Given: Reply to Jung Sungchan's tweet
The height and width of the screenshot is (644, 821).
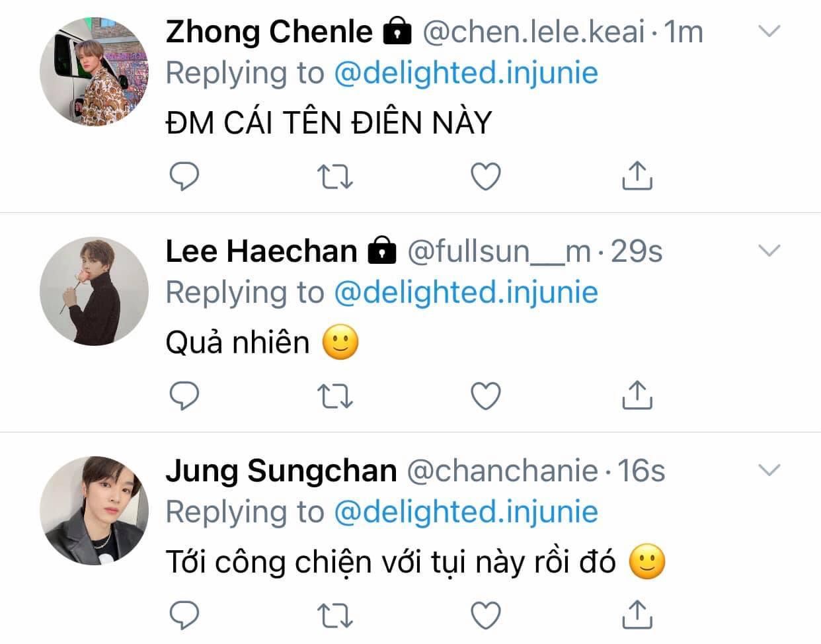Looking at the screenshot, I should pyautogui.click(x=184, y=615).
